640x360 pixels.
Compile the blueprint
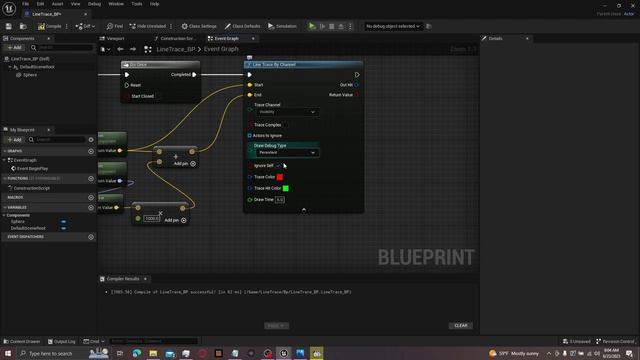(49, 26)
